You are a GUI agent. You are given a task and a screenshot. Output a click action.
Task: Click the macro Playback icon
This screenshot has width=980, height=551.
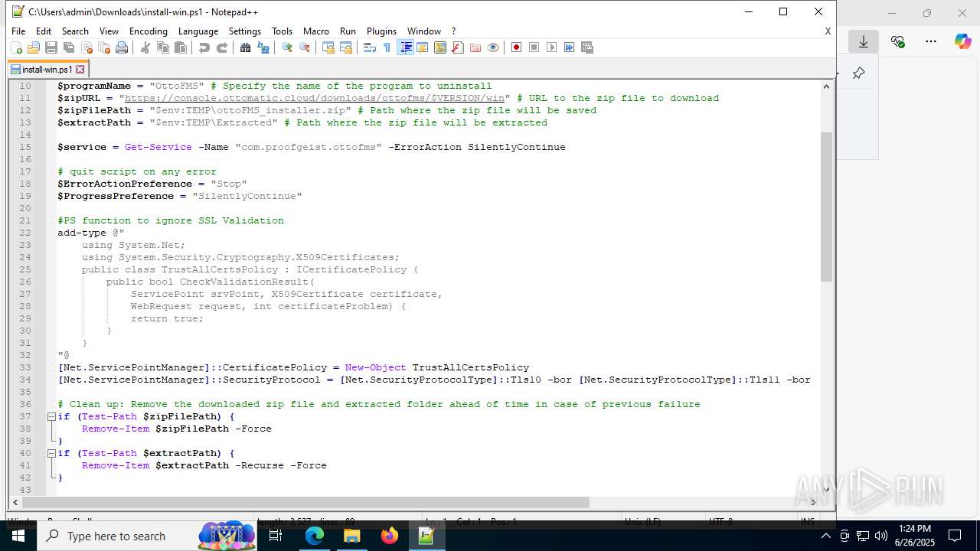(x=552, y=47)
